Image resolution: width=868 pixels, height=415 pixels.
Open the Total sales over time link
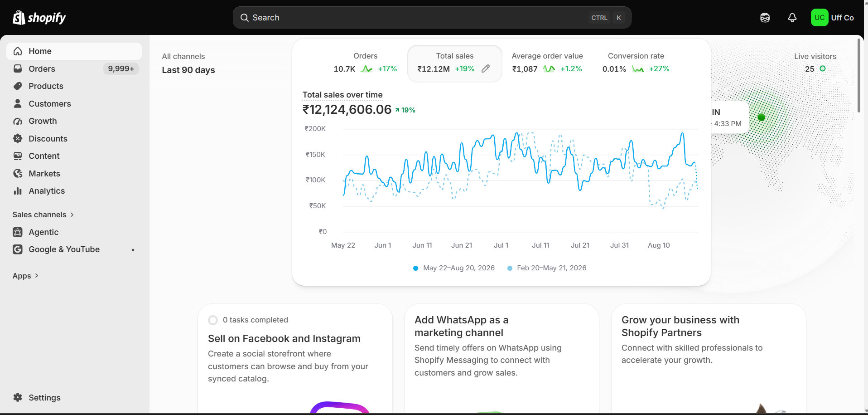(342, 95)
